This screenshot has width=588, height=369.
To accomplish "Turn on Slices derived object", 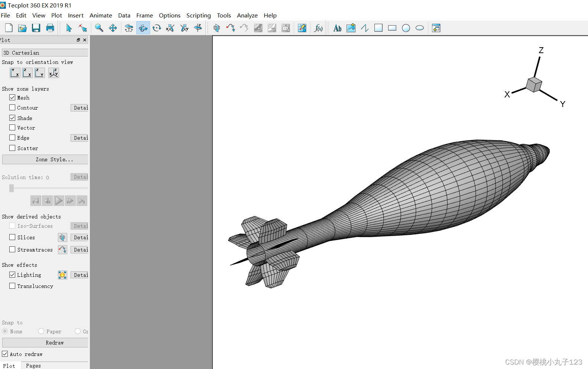I will click(x=12, y=237).
